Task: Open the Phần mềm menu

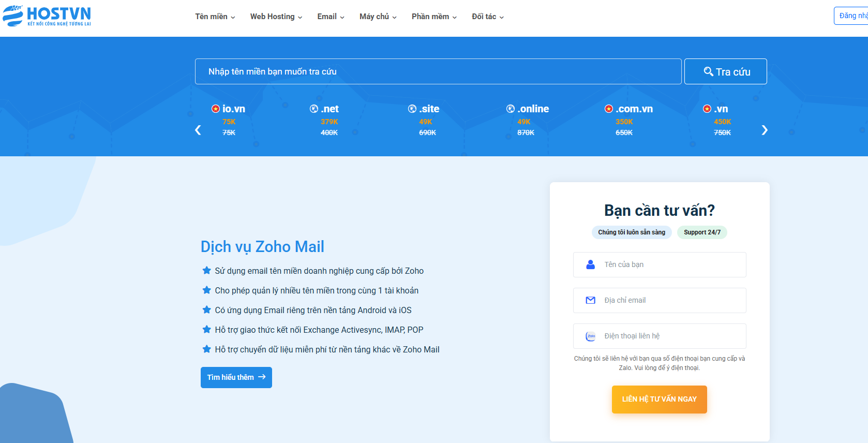Action: pyautogui.click(x=435, y=17)
